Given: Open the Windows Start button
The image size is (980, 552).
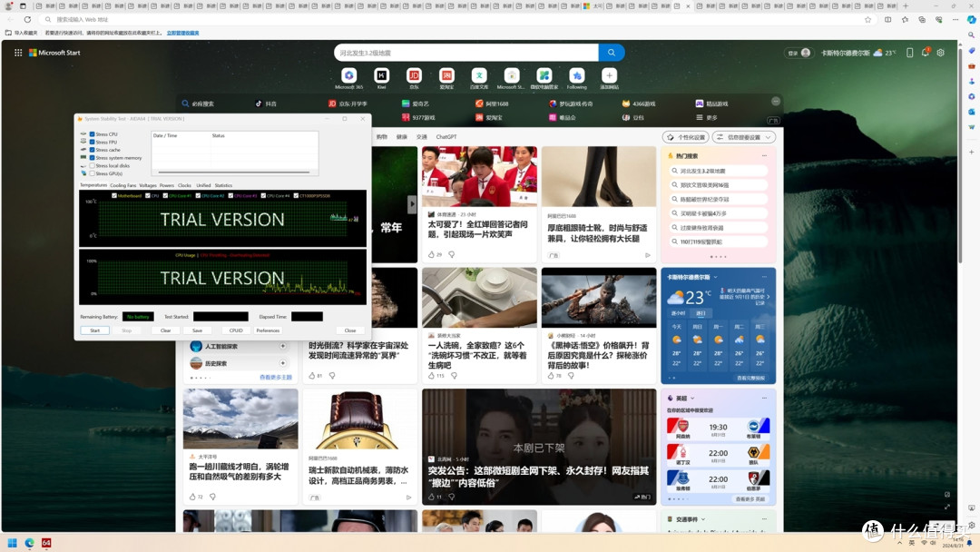Looking at the screenshot, I should click(12, 543).
